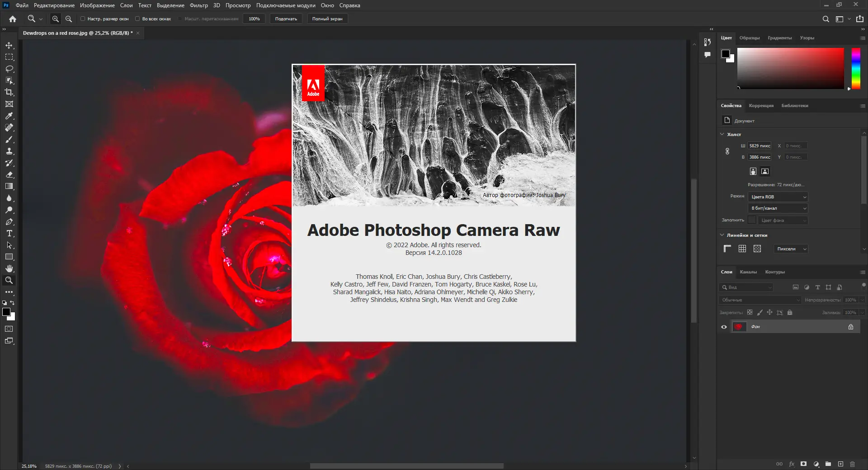Select the Healing Brush tool
868x470 pixels.
click(x=9, y=127)
